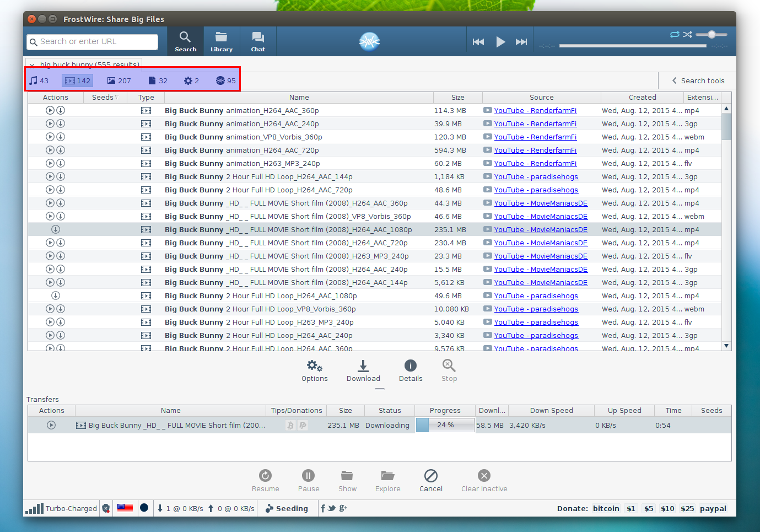Click the FrostWire logo icon
The height and width of the screenshot is (532, 760).
tap(369, 41)
